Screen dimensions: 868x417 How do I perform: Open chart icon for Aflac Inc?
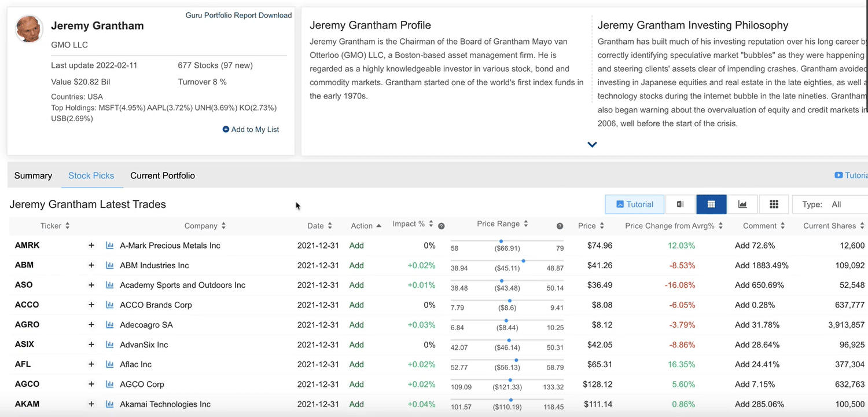pyautogui.click(x=110, y=364)
